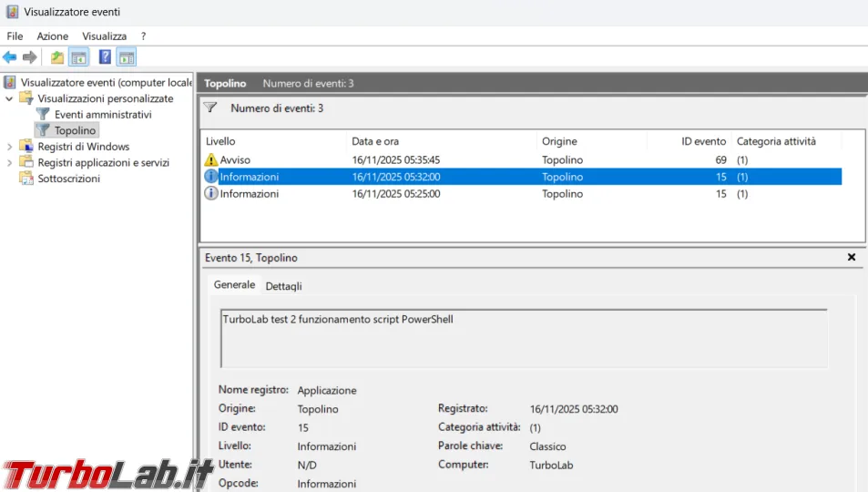
Task: Collapse Visualizzazioni personalizzate tree node
Action: [x=10, y=98]
